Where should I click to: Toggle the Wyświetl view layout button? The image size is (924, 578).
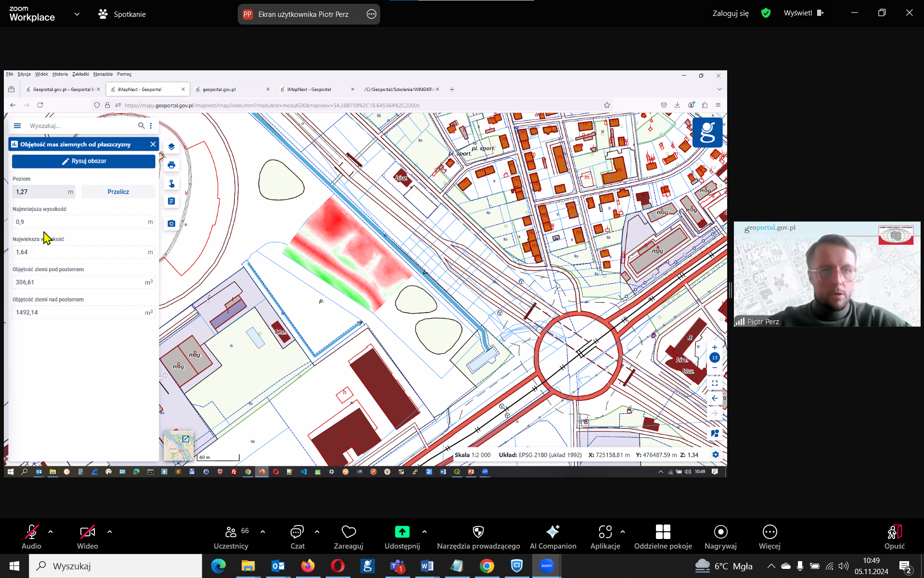803,13
